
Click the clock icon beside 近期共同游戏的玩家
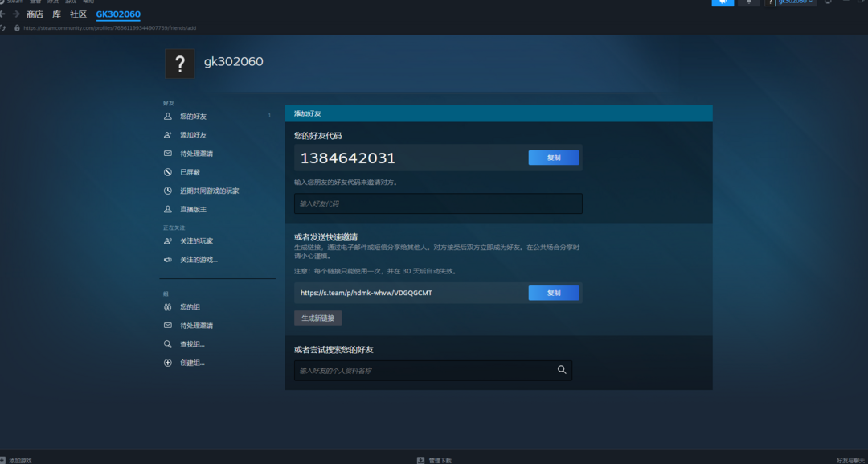168,191
